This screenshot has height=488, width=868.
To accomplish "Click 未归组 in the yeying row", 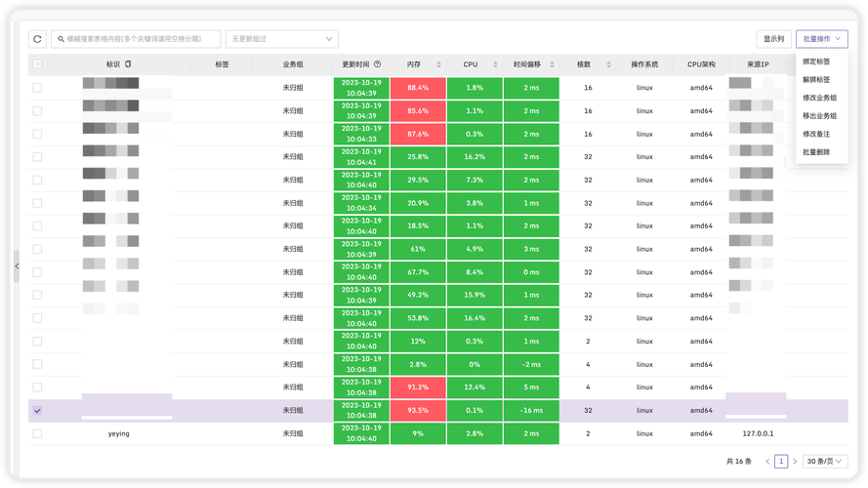I will (x=293, y=433).
